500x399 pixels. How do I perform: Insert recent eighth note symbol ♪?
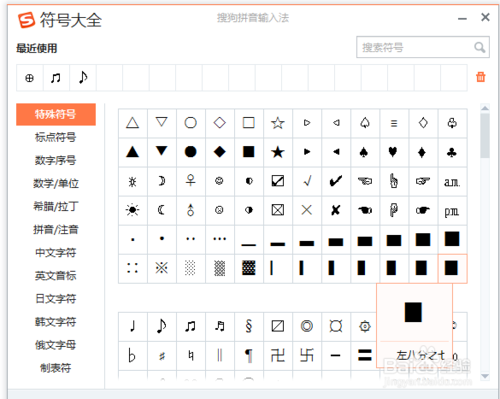[x=83, y=78]
